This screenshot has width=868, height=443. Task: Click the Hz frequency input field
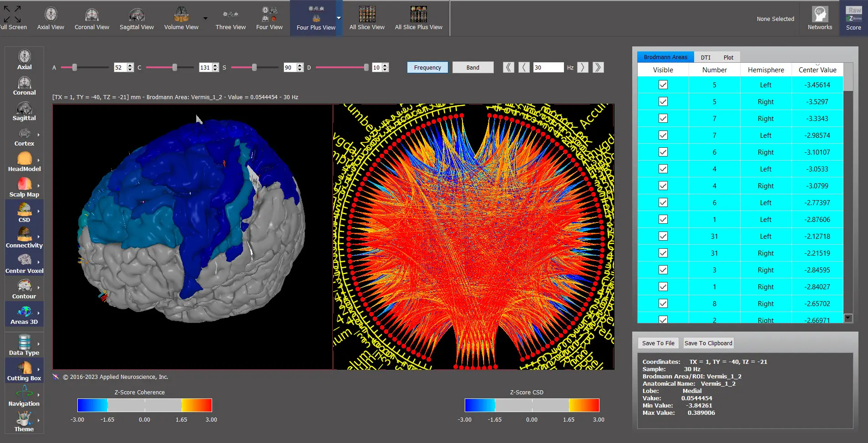[548, 68]
